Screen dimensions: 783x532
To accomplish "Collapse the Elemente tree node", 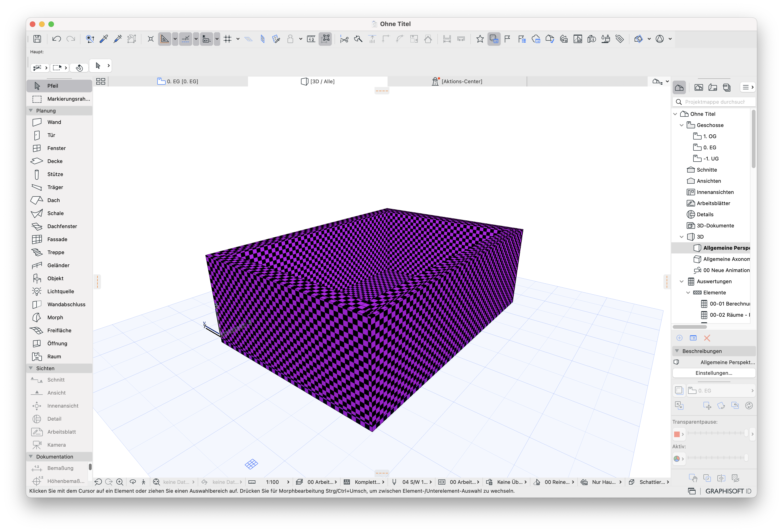I will (x=688, y=293).
